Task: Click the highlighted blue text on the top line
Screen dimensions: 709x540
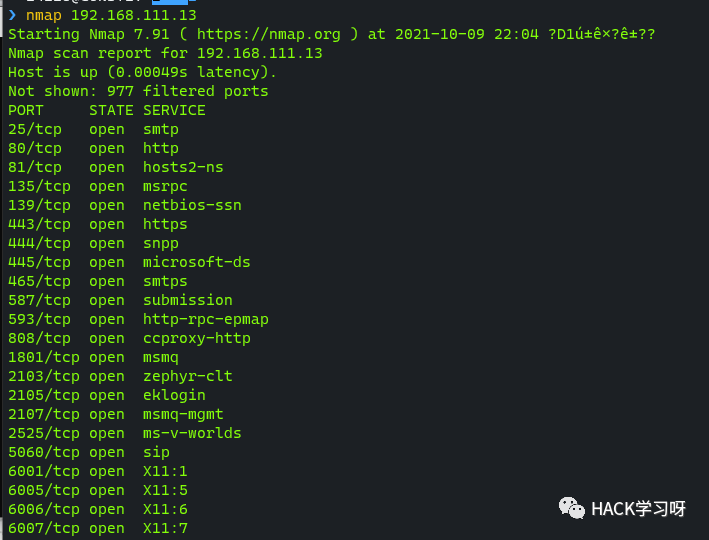Action: pyautogui.click(x=174, y=2)
